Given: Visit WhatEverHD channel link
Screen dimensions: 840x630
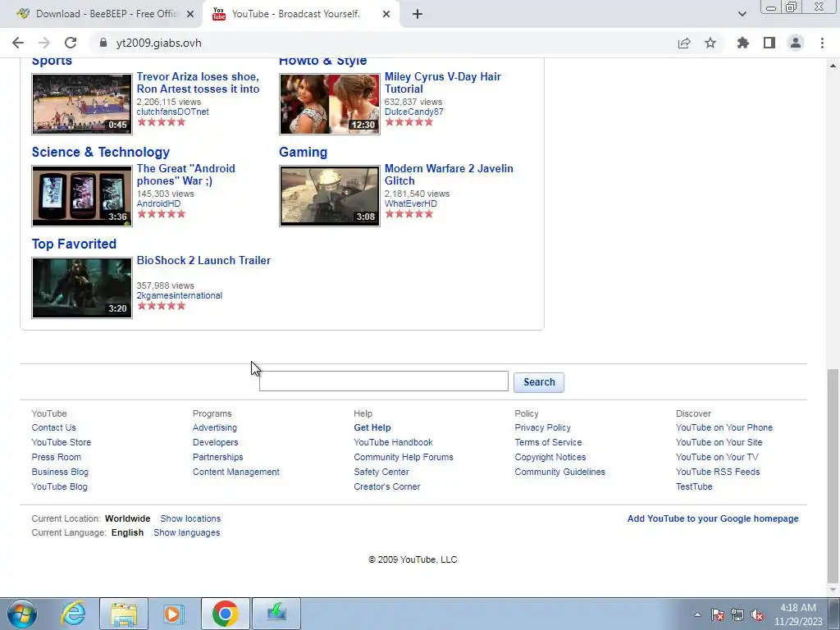Looking at the screenshot, I should [x=411, y=203].
